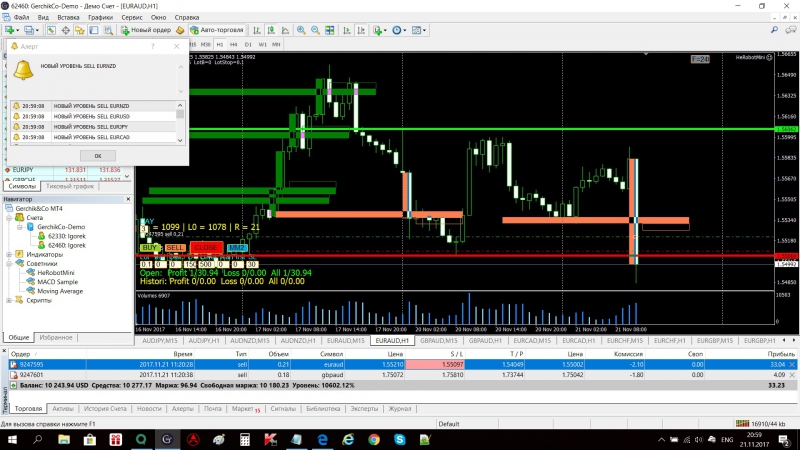The image size is (800, 450).
Task: Select the H1 timeframe
Action: (220, 44)
